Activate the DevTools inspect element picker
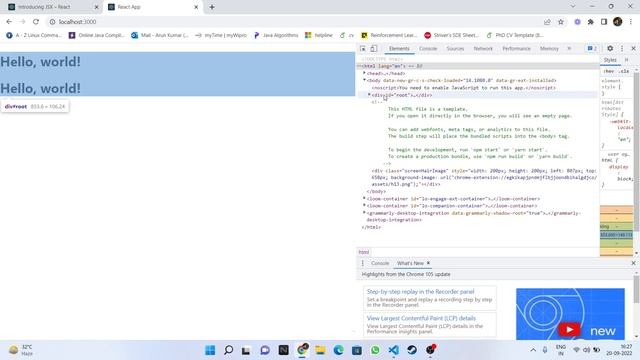Screen dimensions: 640x360 (363, 49)
